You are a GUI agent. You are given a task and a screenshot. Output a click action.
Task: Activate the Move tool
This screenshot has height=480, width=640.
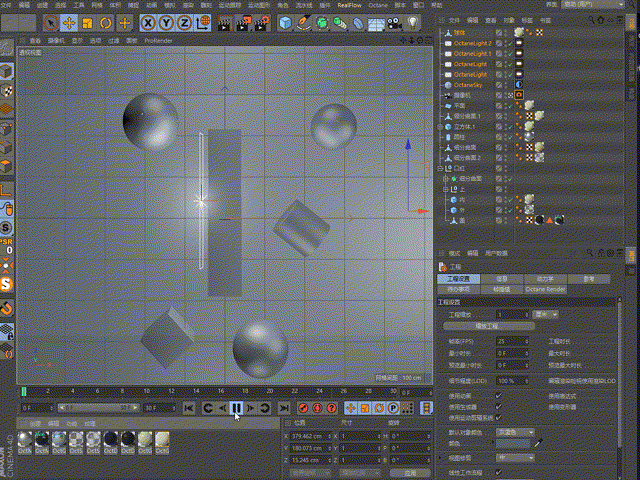click(69, 23)
